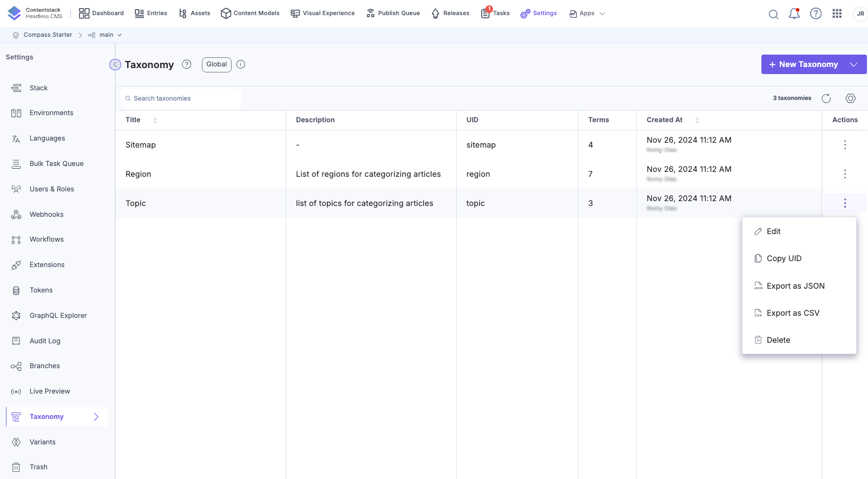Sort the table by Created At

coord(697,120)
